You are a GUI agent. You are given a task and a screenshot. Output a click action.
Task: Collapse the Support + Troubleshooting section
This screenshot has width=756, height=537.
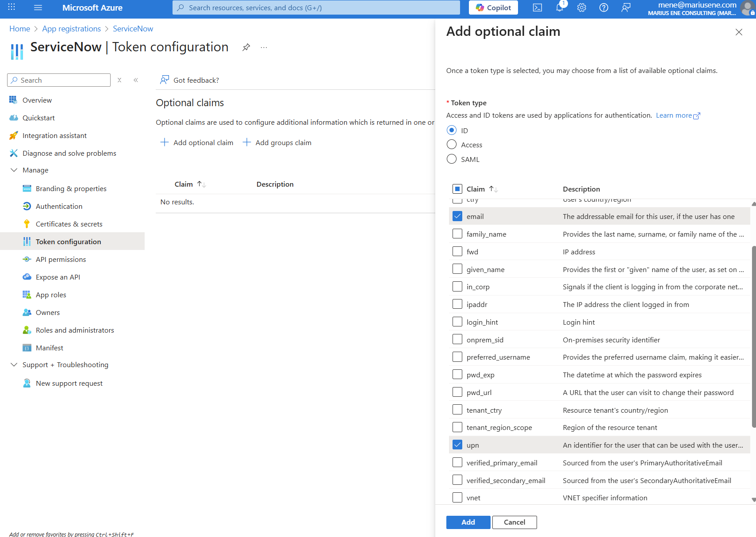pos(14,365)
